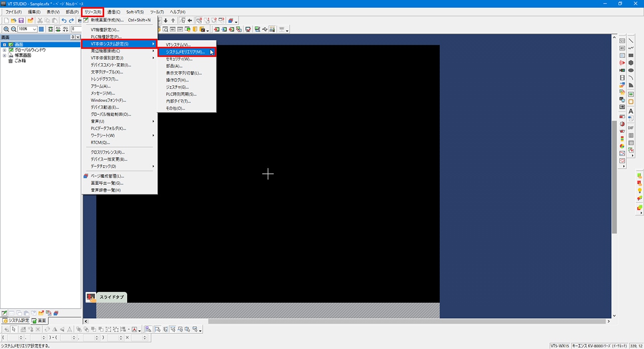Click the スライドタブ label on canvas
Image resolution: width=644 pixels, height=349 pixels.
(111, 297)
